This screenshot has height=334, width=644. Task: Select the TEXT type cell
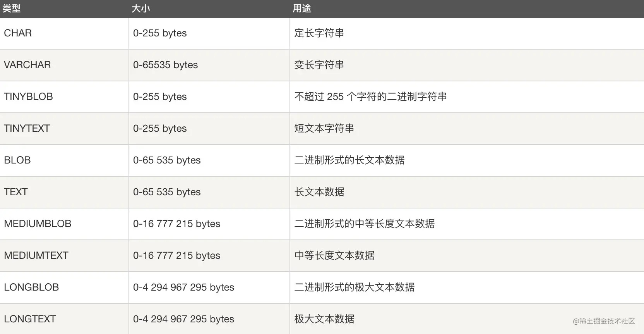click(x=15, y=192)
